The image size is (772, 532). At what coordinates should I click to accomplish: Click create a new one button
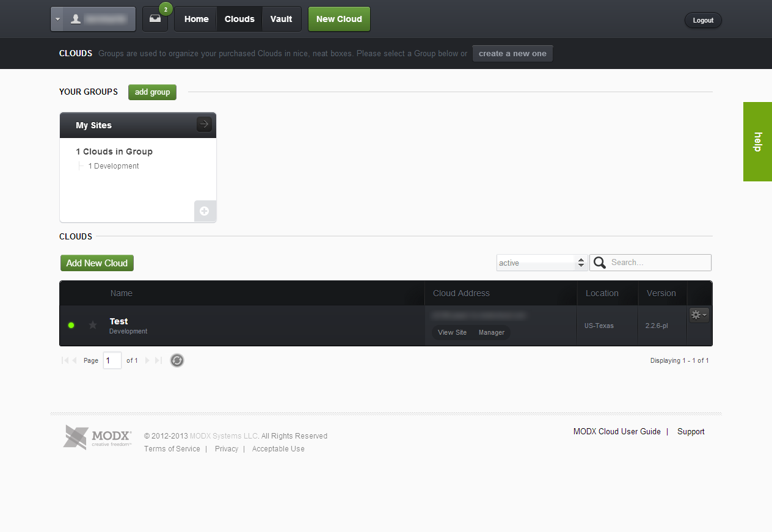pos(512,54)
